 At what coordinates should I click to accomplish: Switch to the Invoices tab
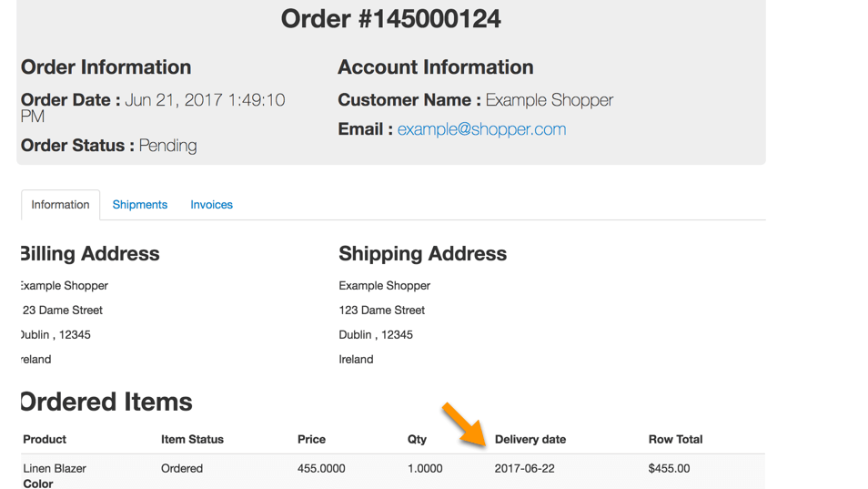click(x=211, y=205)
